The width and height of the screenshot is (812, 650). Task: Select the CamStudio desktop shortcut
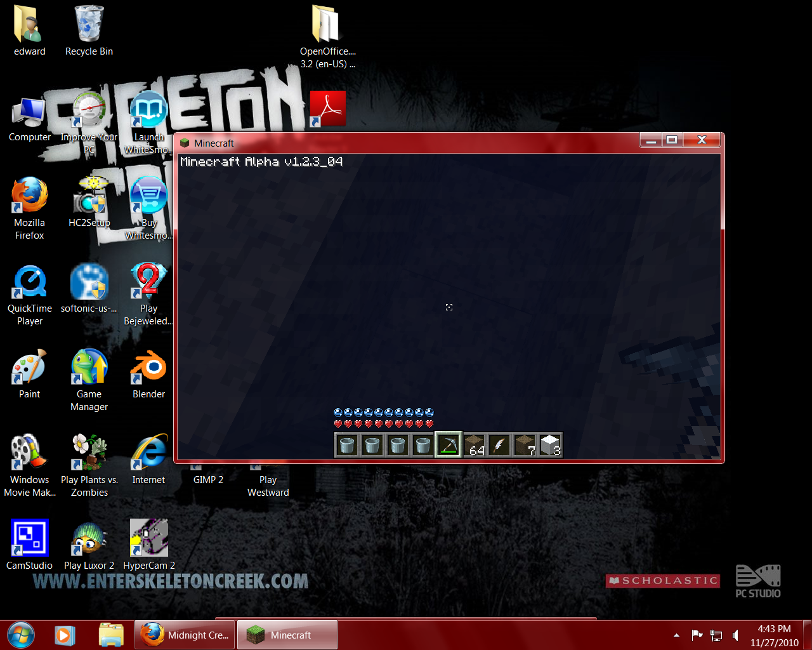tap(29, 545)
